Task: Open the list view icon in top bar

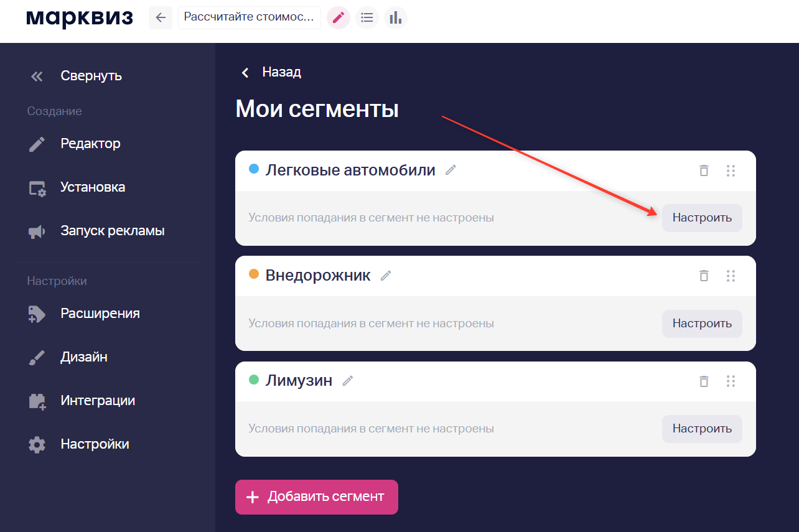Action: point(367,17)
